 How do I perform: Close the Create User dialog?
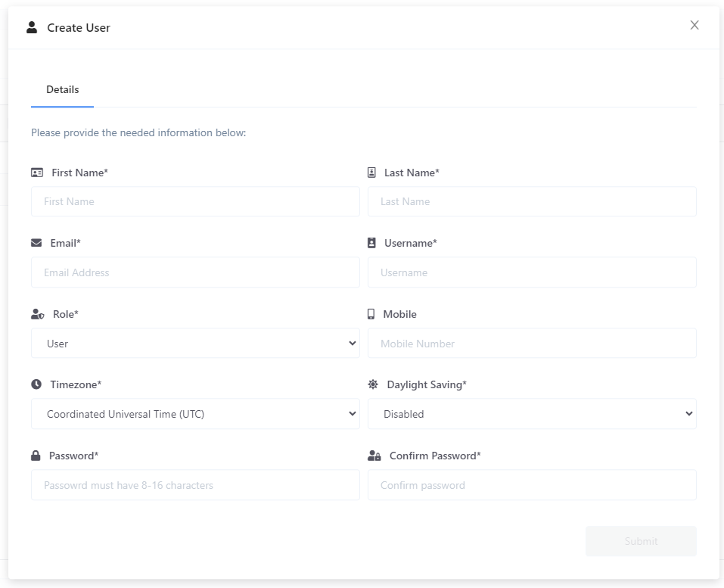[694, 25]
